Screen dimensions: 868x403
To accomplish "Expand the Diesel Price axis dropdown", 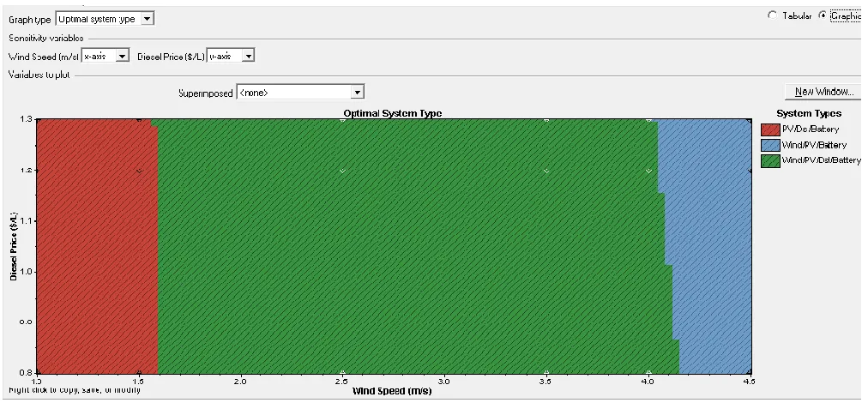I will [x=231, y=56].
